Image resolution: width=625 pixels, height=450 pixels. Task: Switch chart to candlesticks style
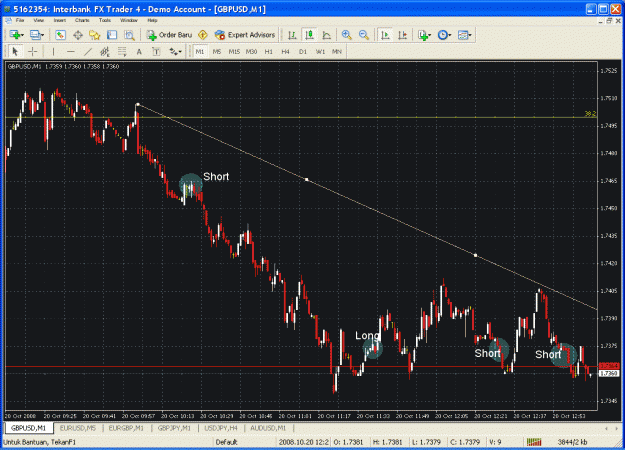[x=309, y=35]
